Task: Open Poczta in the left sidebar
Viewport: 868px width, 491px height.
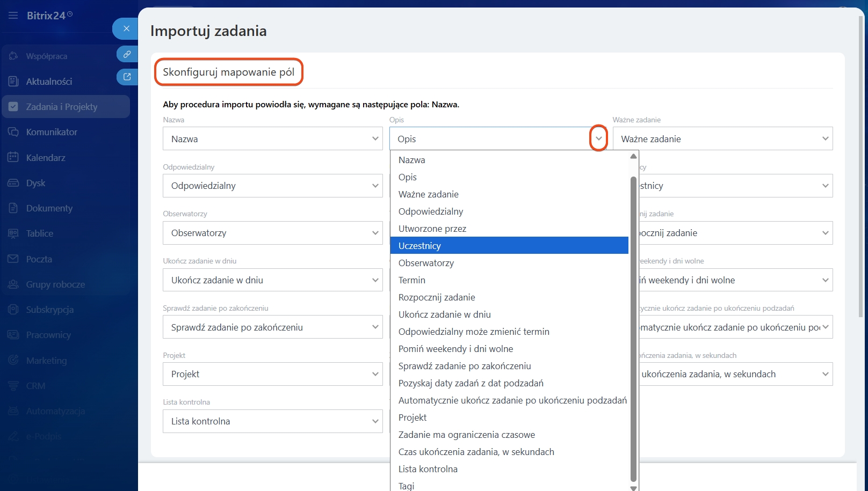Action: pyautogui.click(x=39, y=259)
